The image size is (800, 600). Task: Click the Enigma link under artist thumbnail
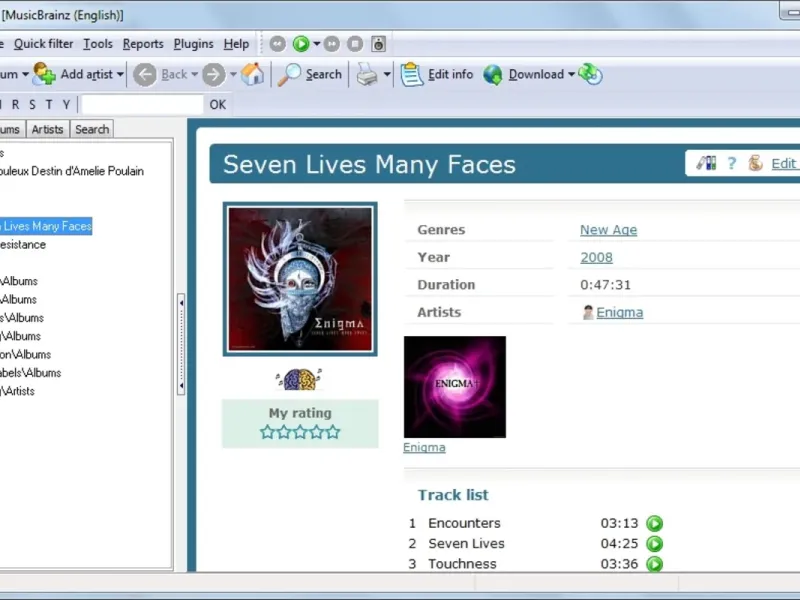tap(424, 447)
